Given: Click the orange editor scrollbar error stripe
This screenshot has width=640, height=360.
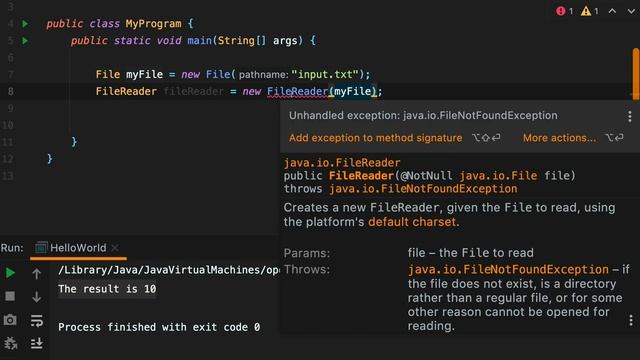Looking at the screenshot, I should tap(636, 73).
